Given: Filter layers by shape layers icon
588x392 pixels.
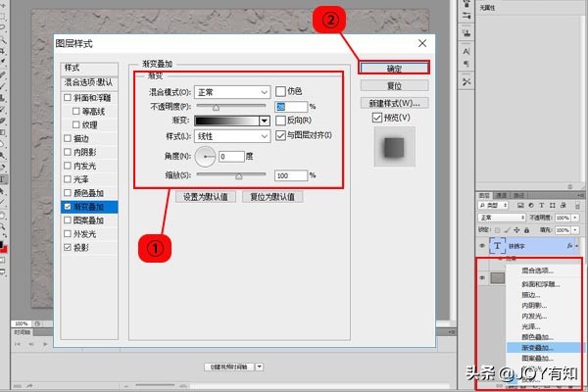Looking at the screenshot, I should 553,205.
